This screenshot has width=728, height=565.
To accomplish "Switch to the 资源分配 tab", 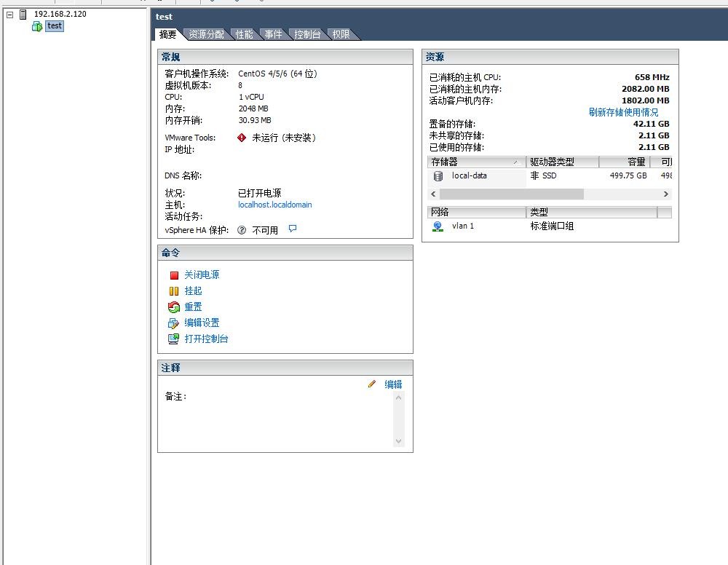I will tap(206, 34).
